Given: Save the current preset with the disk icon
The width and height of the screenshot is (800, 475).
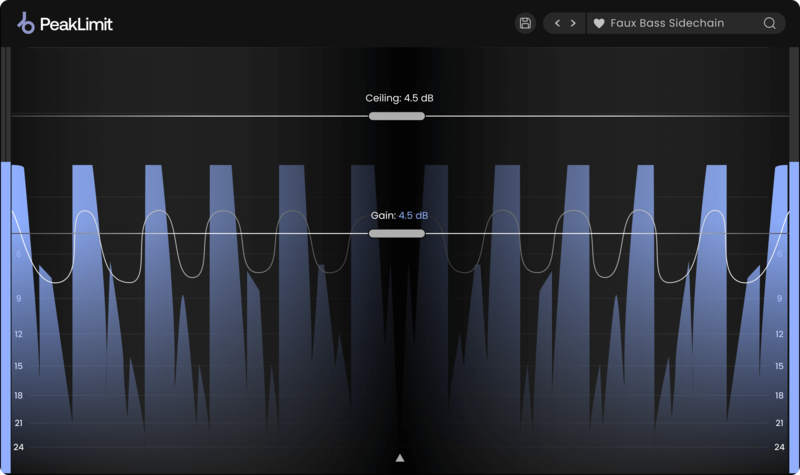Looking at the screenshot, I should click(x=525, y=23).
